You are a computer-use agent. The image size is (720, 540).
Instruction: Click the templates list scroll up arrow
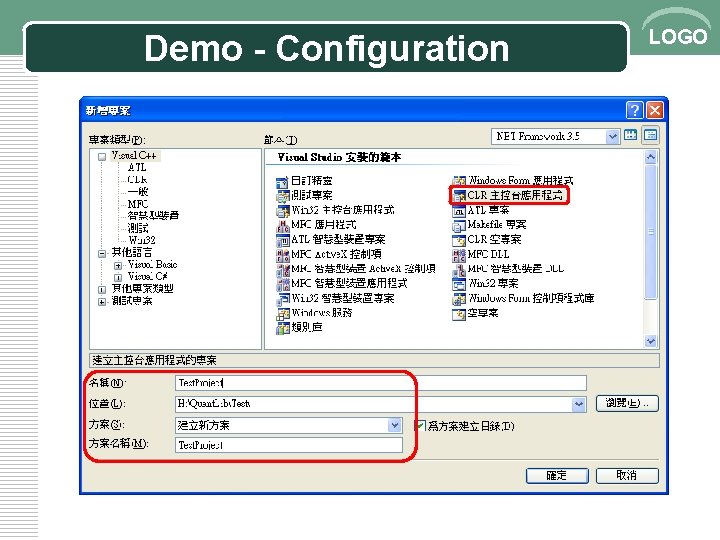(x=651, y=157)
